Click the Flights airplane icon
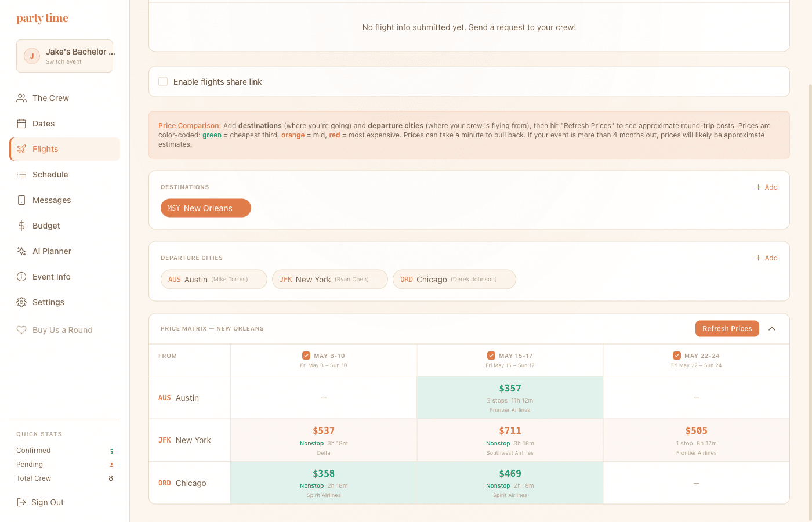The height and width of the screenshot is (522, 812). [x=21, y=148]
